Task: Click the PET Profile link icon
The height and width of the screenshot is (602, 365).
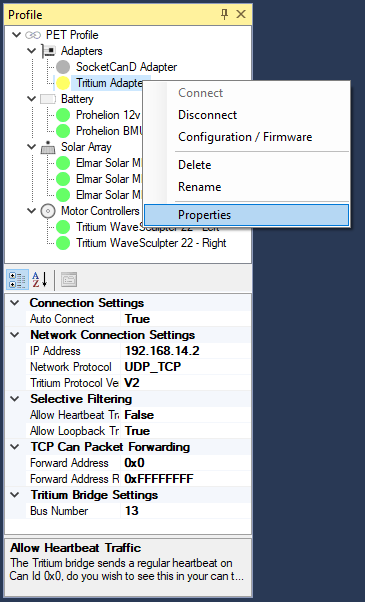Action: 33,35
